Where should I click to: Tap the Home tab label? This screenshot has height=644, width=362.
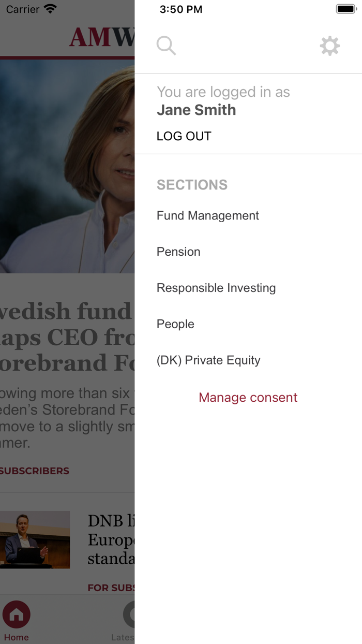[x=17, y=637]
